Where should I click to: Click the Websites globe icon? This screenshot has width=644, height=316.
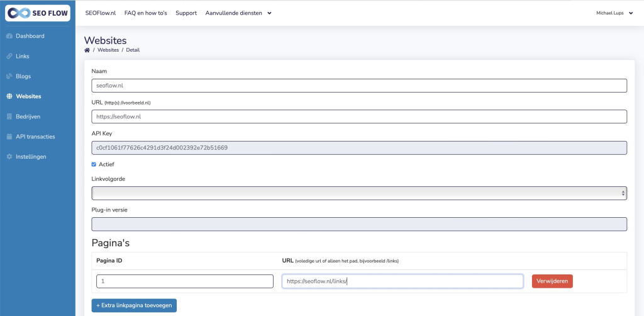tap(9, 96)
